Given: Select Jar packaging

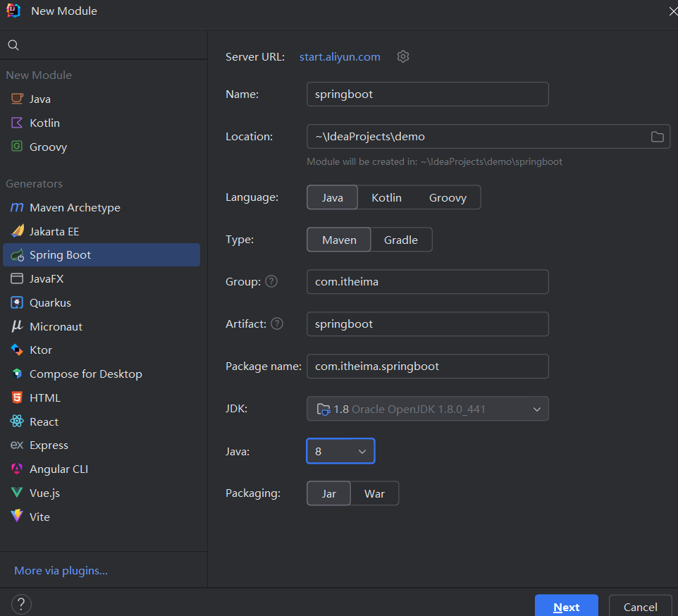Looking at the screenshot, I should click(328, 493).
